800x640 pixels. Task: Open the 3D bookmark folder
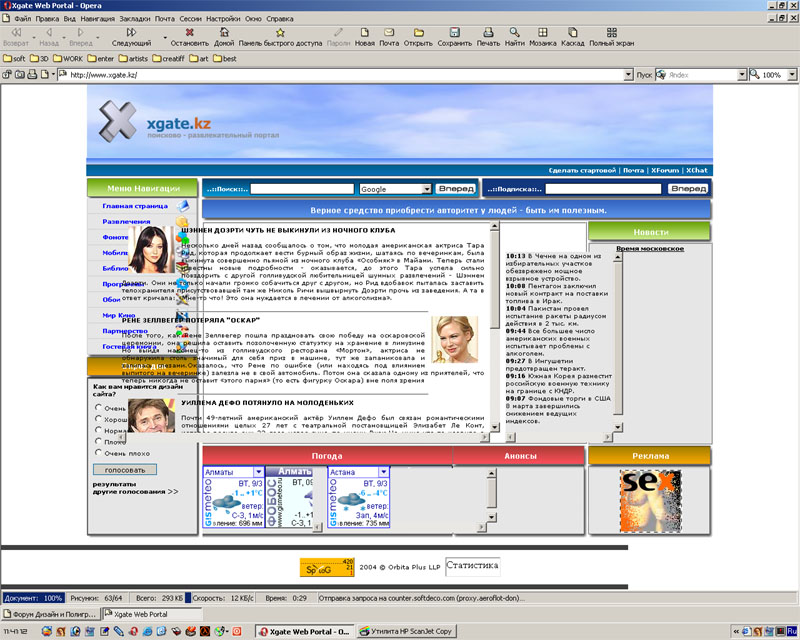click(39, 59)
